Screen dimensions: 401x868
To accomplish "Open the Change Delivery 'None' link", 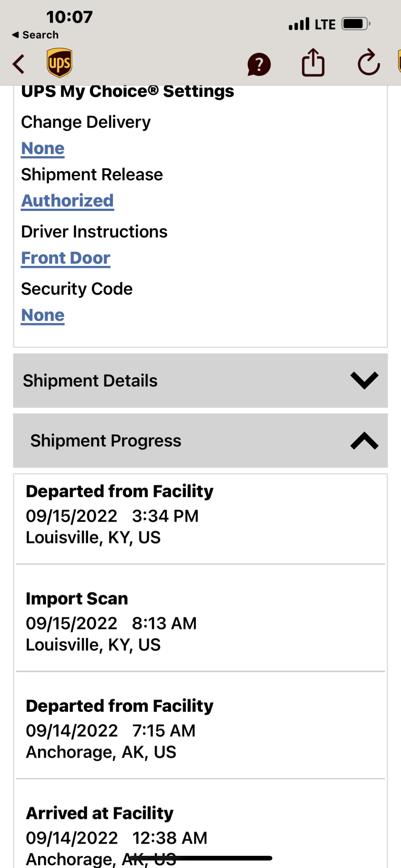I will pos(43,148).
